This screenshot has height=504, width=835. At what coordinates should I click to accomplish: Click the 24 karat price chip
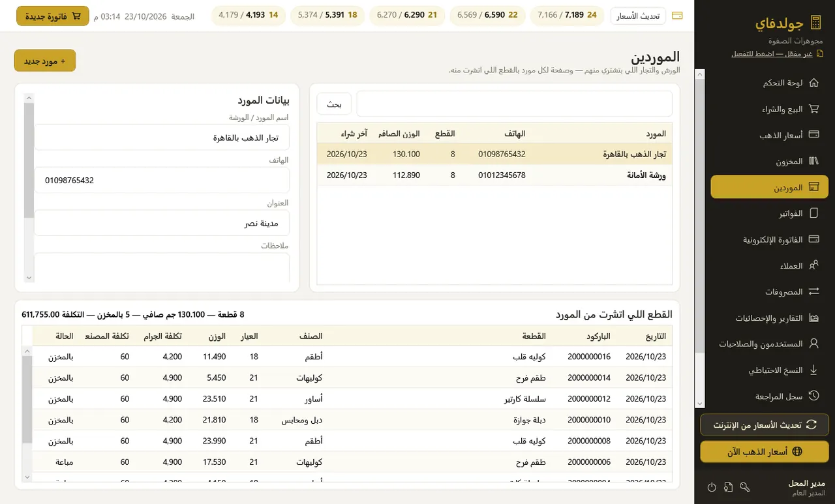tap(567, 15)
